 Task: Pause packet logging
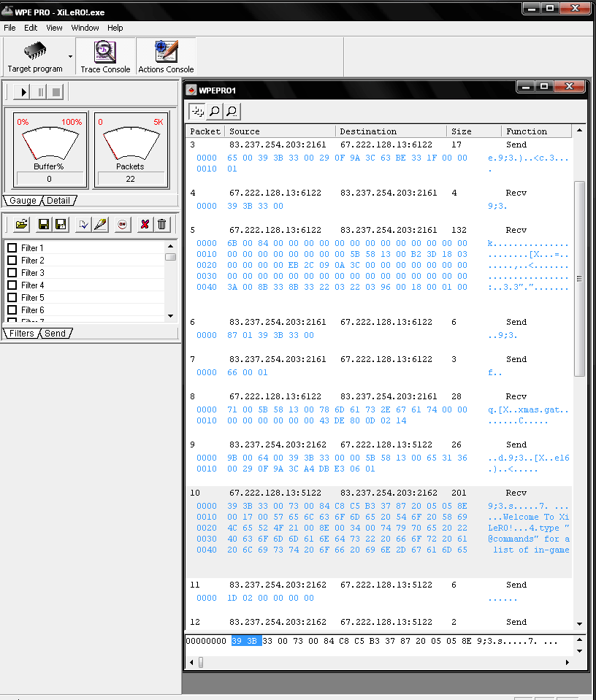tap(40, 92)
